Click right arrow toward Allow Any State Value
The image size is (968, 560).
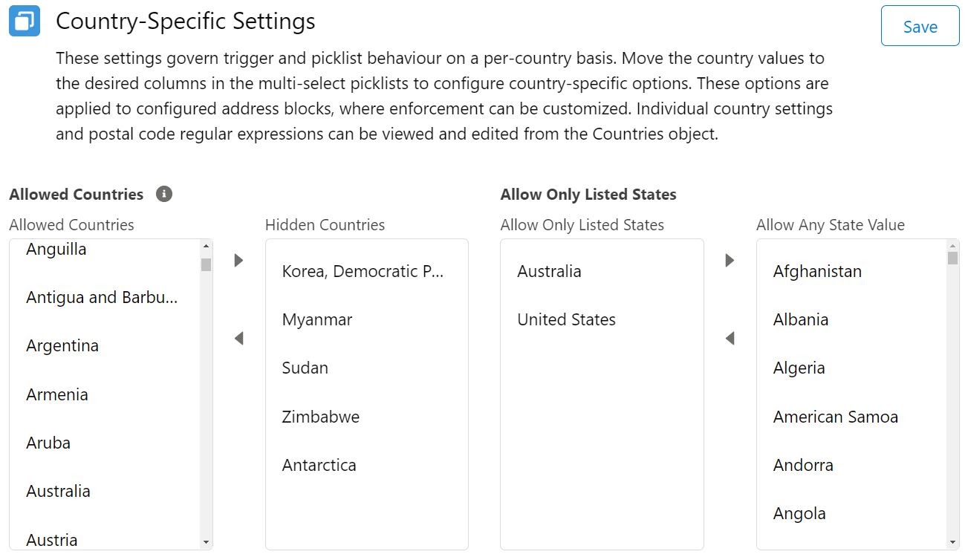730,261
